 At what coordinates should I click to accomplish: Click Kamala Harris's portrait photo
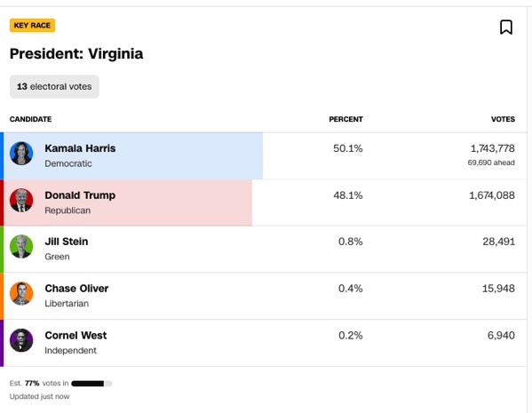[x=21, y=154]
